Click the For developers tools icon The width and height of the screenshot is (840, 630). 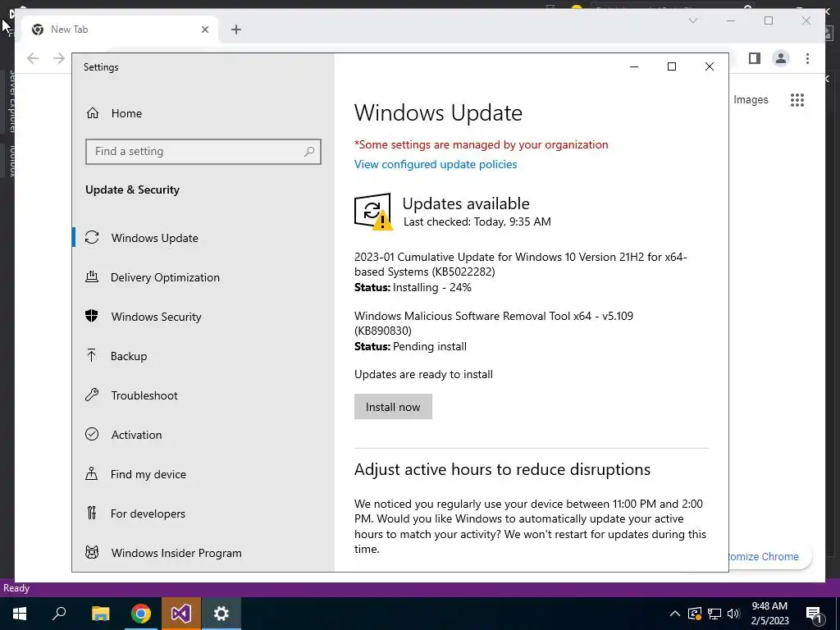pos(92,513)
